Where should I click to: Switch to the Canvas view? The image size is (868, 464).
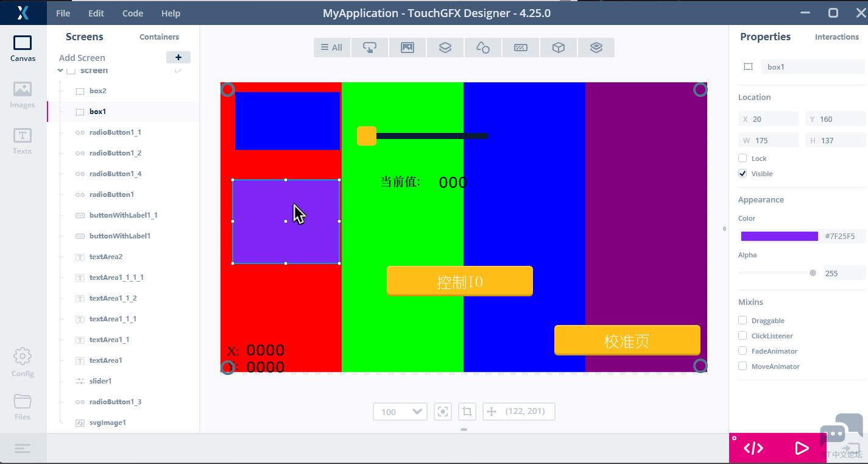coord(23,48)
